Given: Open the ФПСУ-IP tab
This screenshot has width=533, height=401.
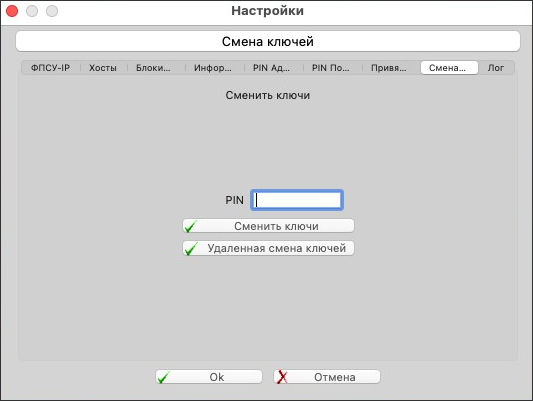Looking at the screenshot, I should [50, 68].
